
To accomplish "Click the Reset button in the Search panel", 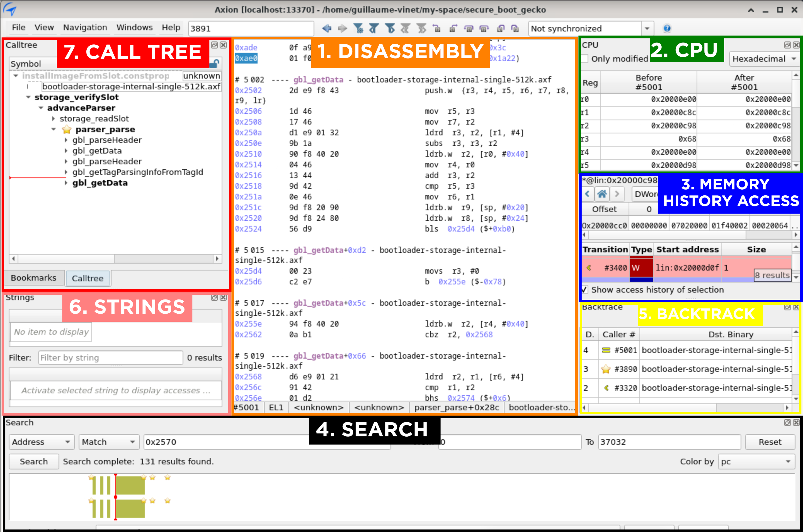I will pos(770,442).
